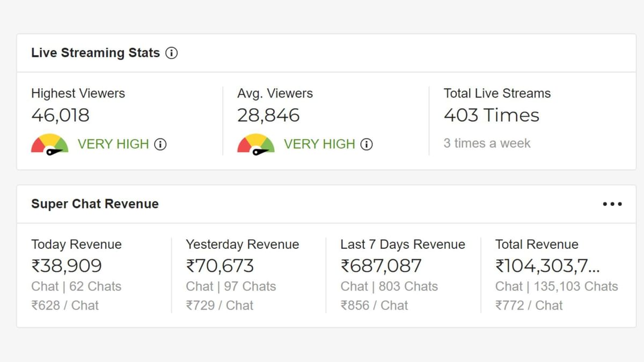644x362 pixels.
Task: Select the Last 7 Days Revenue stat card
Action: pos(402,274)
